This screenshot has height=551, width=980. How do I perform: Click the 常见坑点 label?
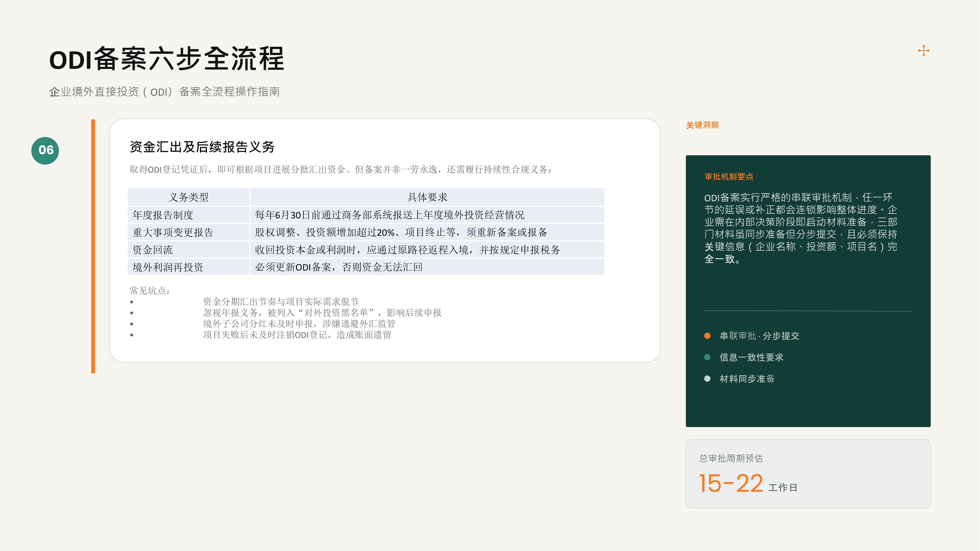click(x=149, y=290)
